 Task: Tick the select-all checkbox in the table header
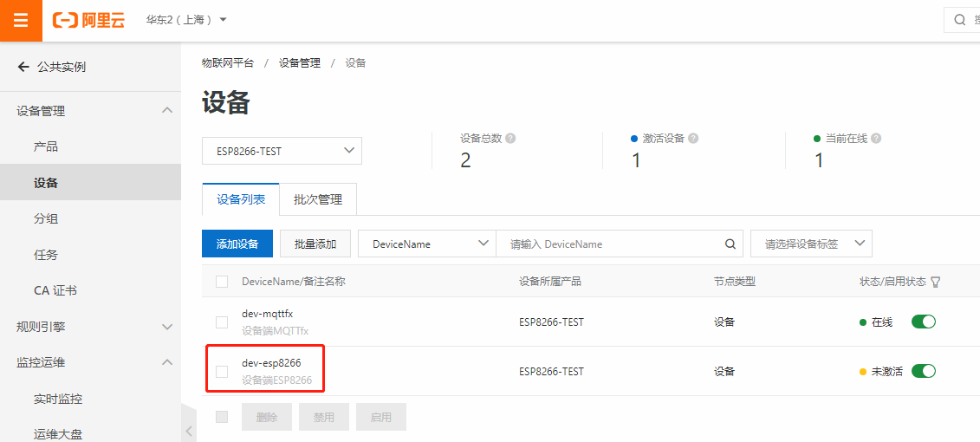[x=222, y=282]
